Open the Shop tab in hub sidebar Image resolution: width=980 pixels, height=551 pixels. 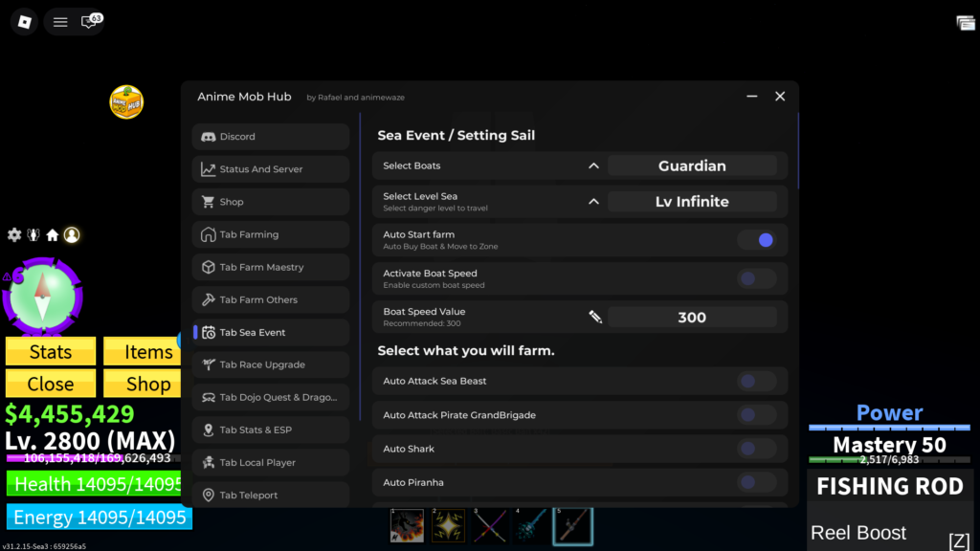tap(271, 202)
